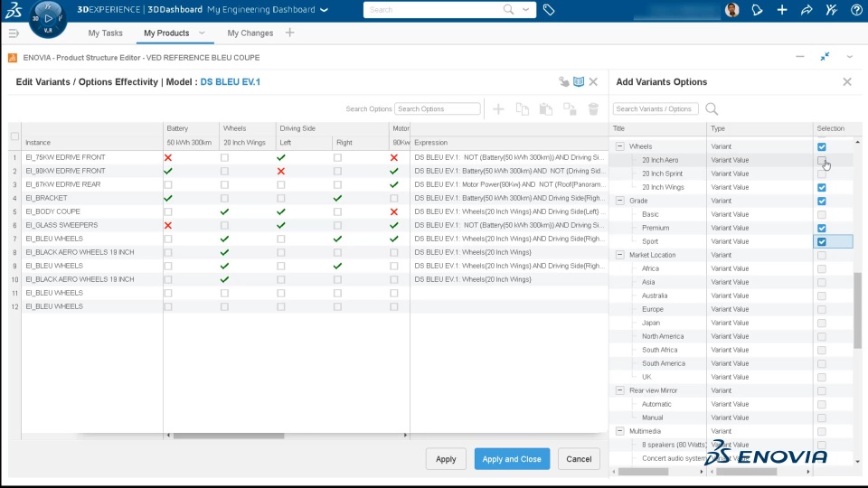
Task: Toggle 20 Inch Wings cell for EI_BODY COUPE
Action: point(224,211)
